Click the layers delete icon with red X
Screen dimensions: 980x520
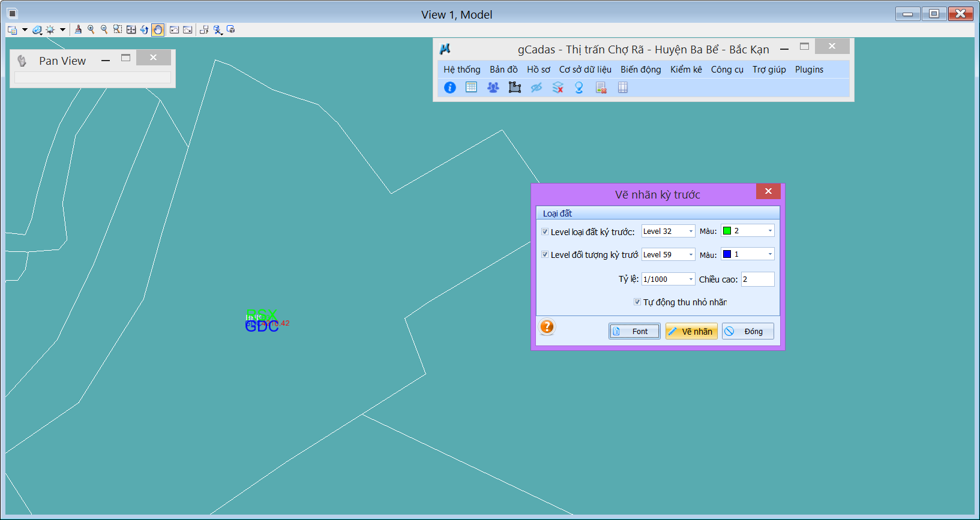(x=558, y=88)
